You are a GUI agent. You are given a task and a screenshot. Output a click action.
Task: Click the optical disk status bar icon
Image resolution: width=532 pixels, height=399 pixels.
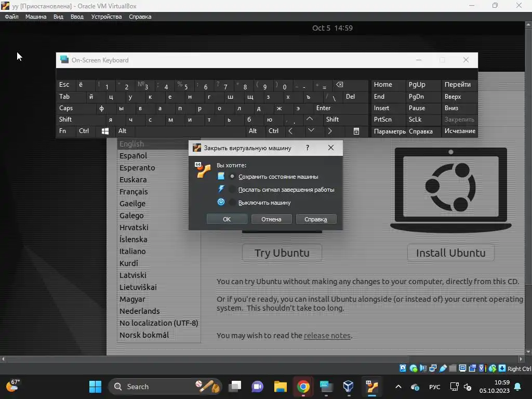tap(413, 368)
